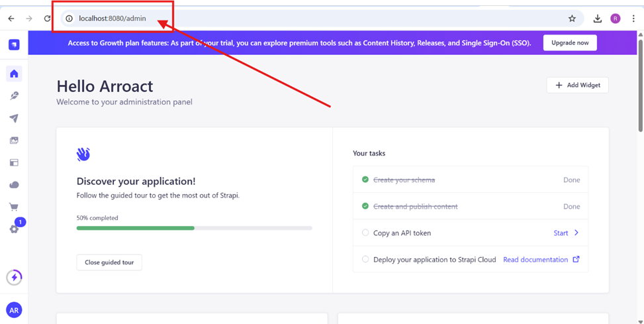Open Settings gear icon with badge
Viewport: 644px width, 324px height.
tap(14, 229)
